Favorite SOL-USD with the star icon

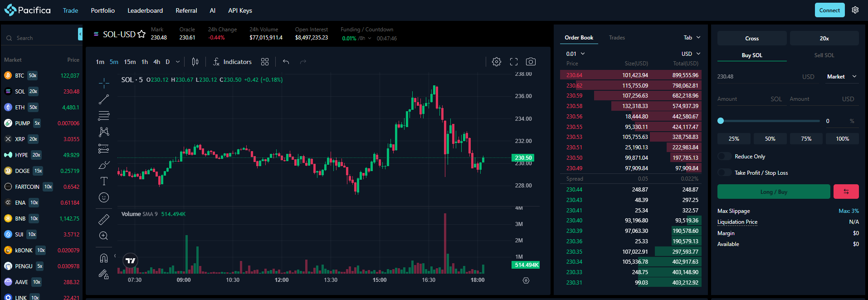click(x=141, y=34)
